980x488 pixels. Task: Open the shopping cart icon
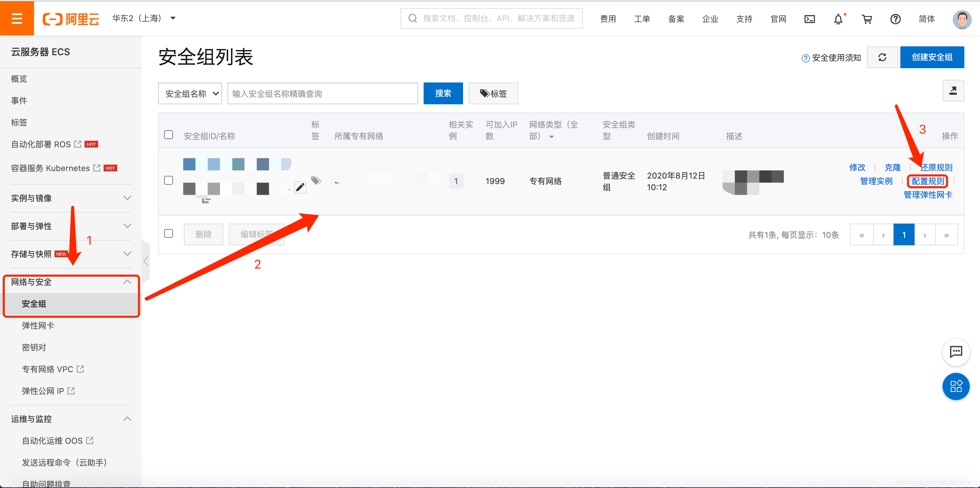(867, 19)
